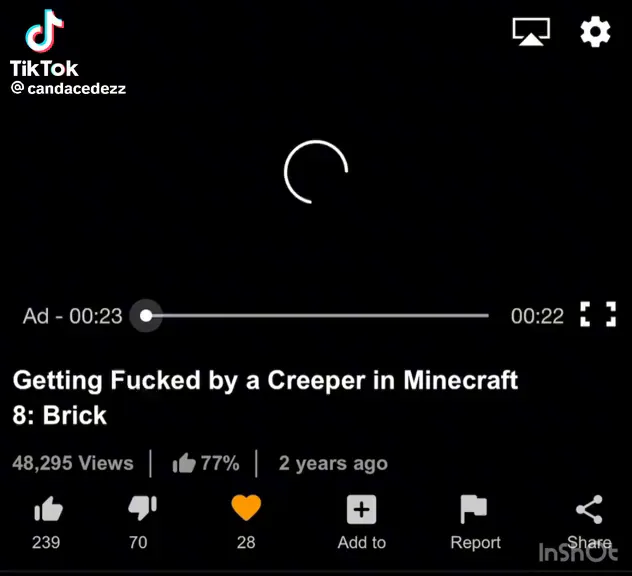Click the Report flag icon

tap(474, 509)
